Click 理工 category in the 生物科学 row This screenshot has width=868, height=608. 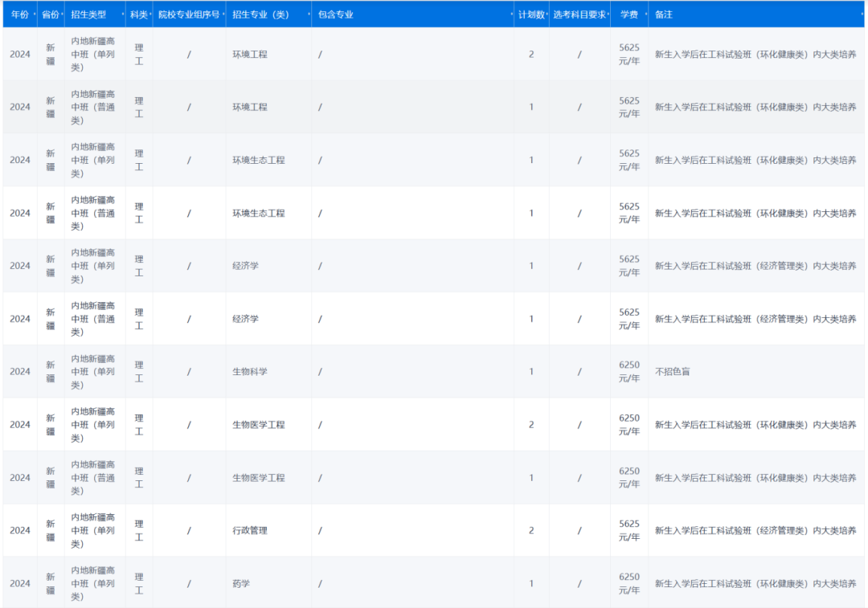[x=139, y=372]
